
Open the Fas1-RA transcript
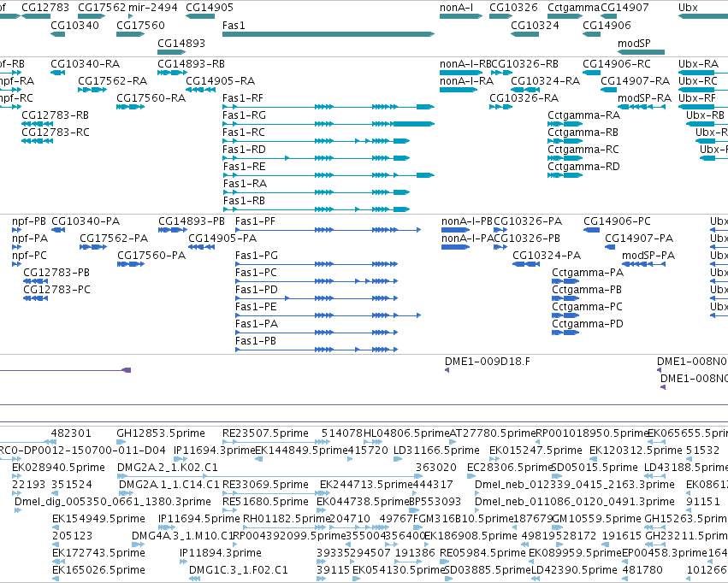317,192
